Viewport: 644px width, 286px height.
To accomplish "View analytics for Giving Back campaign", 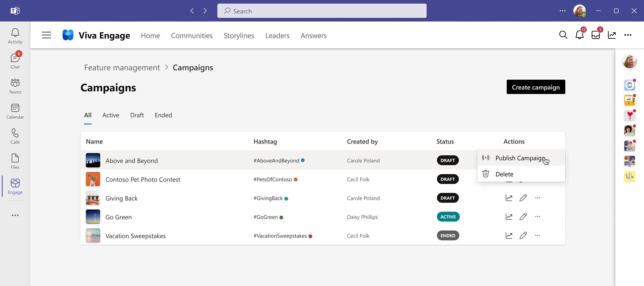I will click(509, 198).
